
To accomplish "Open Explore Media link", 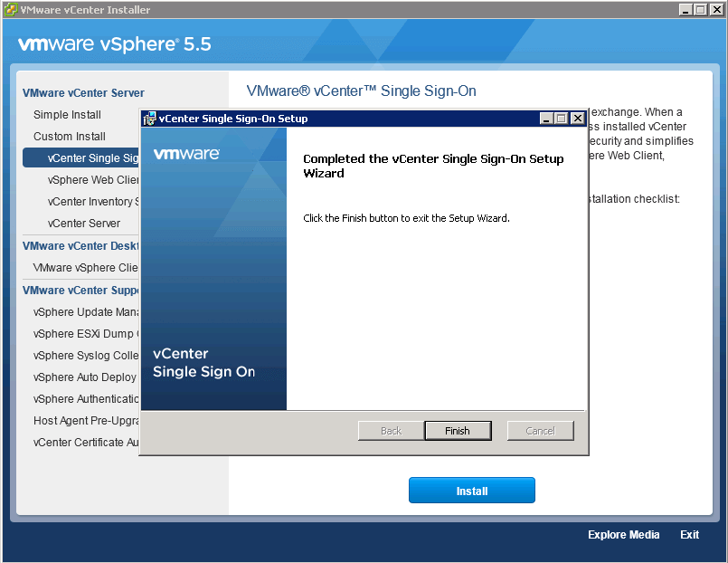I will point(623,535).
